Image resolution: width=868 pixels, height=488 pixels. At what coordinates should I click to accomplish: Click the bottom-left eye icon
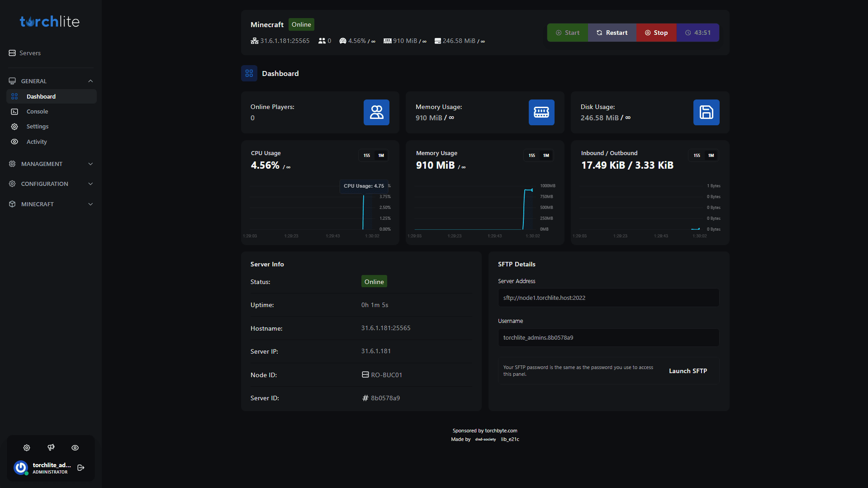click(75, 448)
